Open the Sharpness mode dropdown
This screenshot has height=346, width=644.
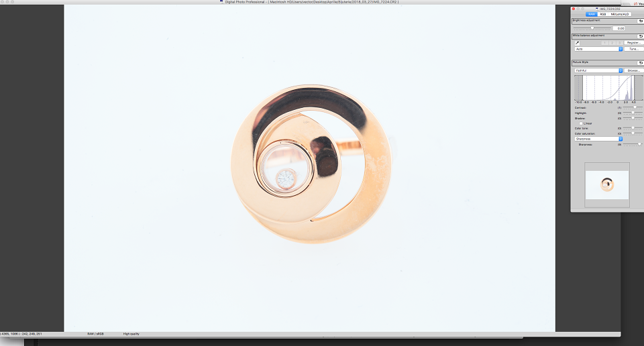[598, 139]
